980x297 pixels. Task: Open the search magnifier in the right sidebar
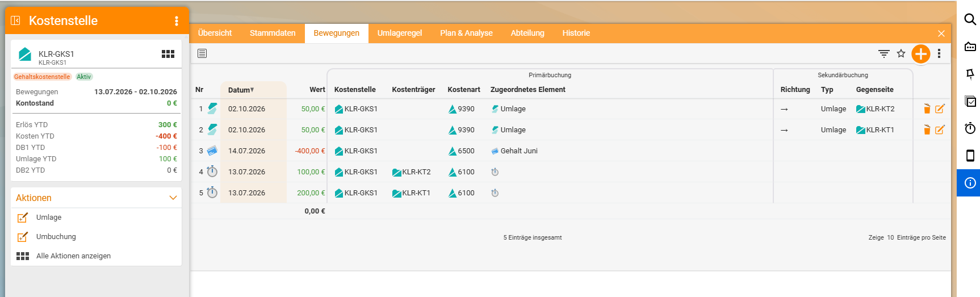[x=970, y=19]
